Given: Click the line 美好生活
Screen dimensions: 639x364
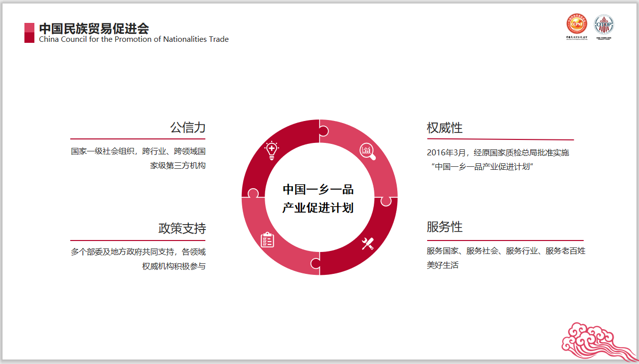Looking at the screenshot, I should [443, 265].
